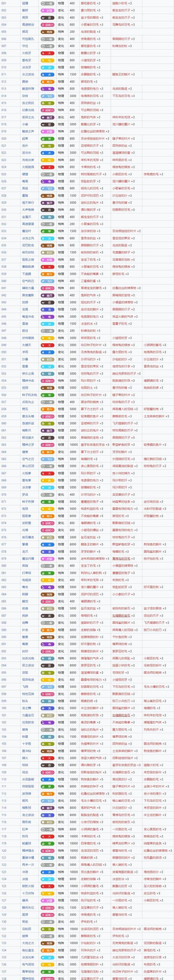The image size is (174, 980).
Task: Click the Rock type badge in row 036
Action: point(47,252)
